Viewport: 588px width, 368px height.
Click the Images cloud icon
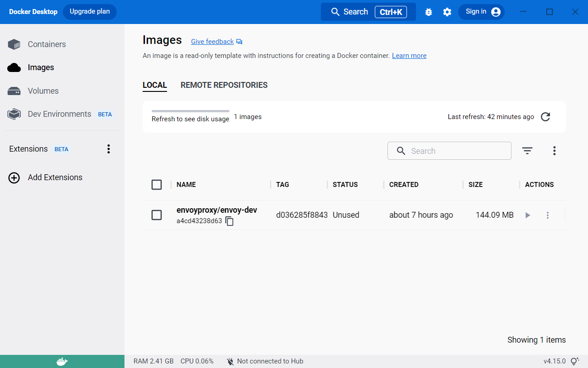14,67
